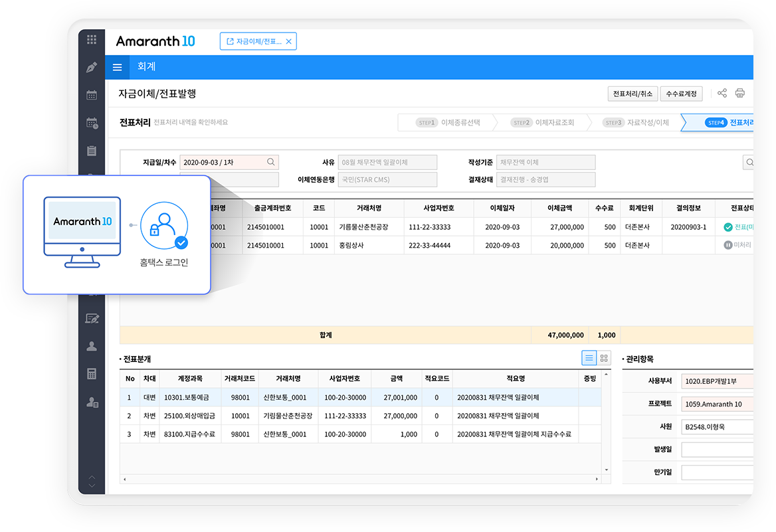This screenshot has width=776, height=532.
Task: Go to STEP1 이체종류선택
Action: coord(448,123)
